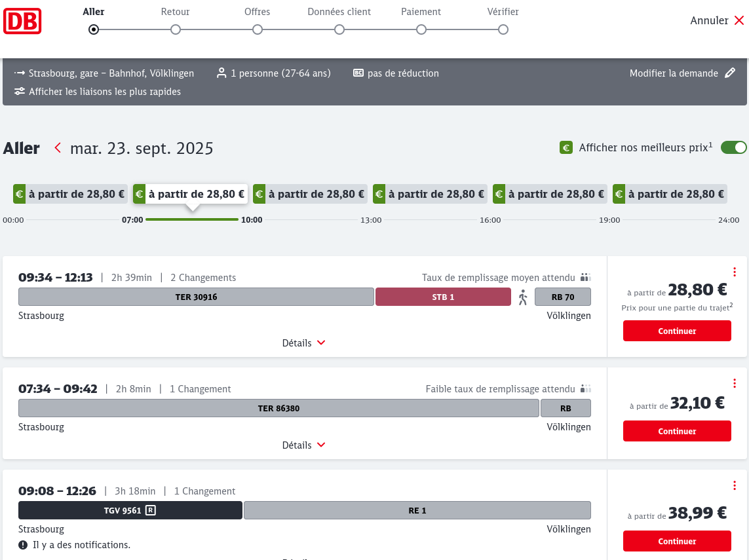Click Continuer for the 38,99 € fare
This screenshot has height=560, width=749.
(677, 542)
